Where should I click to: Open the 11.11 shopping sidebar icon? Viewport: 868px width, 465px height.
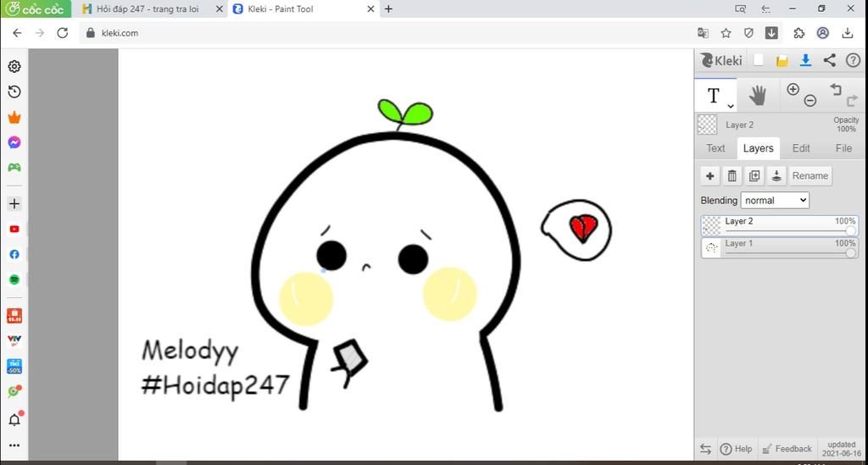[14, 316]
